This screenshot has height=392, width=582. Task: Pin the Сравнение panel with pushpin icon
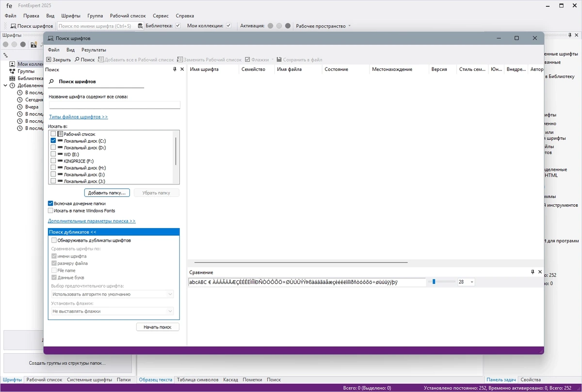pos(533,272)
